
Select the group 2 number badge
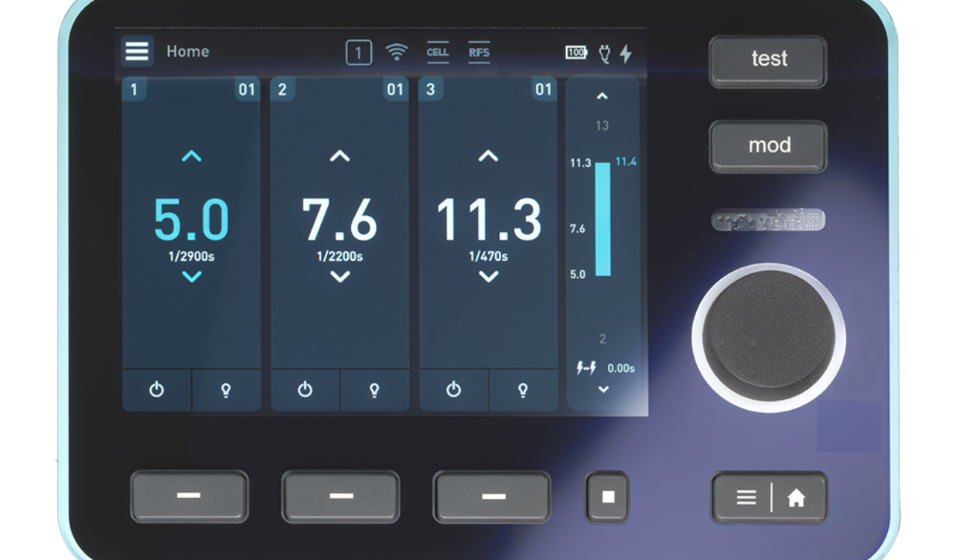coord(282,90)
